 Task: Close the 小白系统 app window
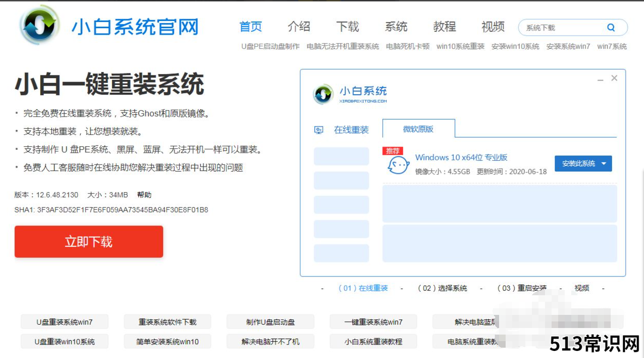tap(614, 78)
